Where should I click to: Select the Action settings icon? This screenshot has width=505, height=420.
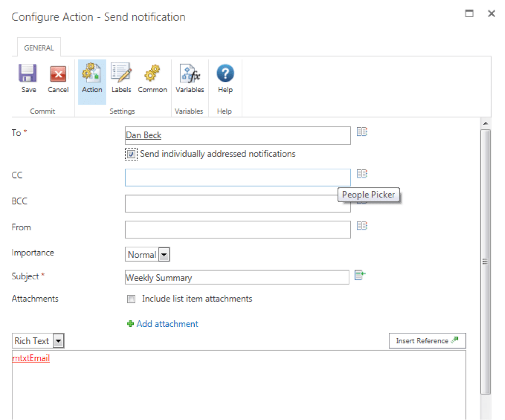[92, 74]
